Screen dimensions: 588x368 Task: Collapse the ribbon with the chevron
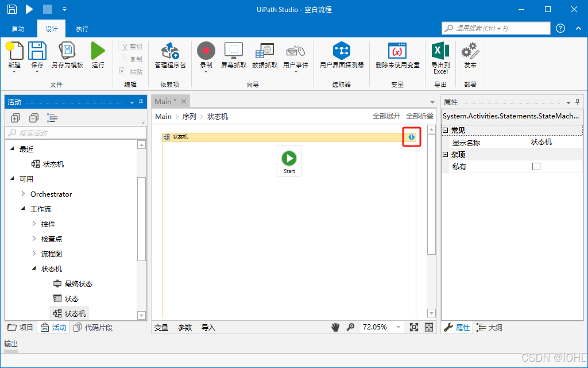pyautogui.click(x=578, y=28)
